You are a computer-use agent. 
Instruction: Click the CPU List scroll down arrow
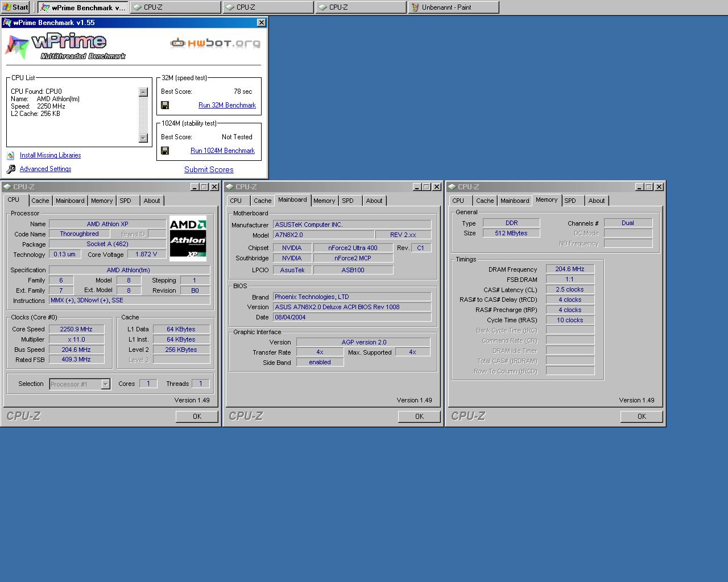pyautogui.click(x=143, y=138)
